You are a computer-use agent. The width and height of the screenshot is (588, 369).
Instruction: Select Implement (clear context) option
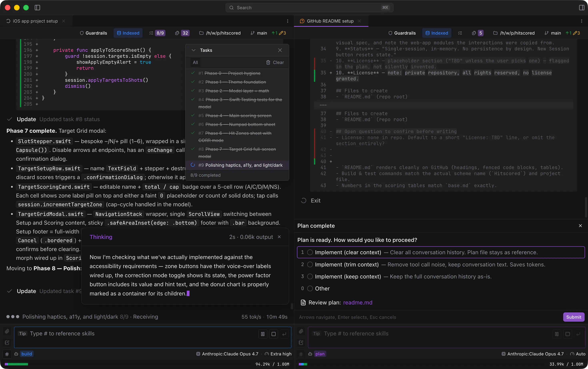tap(441, 252)
